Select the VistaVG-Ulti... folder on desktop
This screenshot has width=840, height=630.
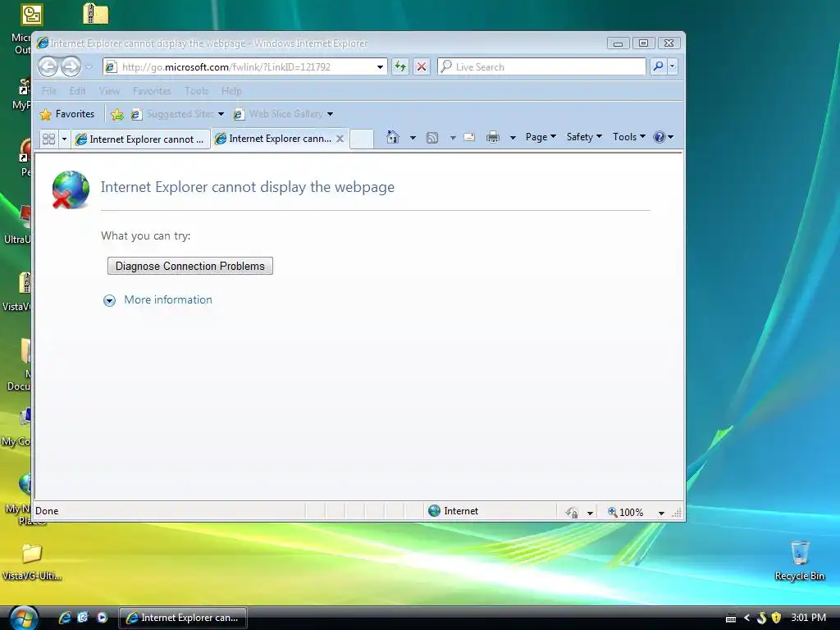[32, 562]
